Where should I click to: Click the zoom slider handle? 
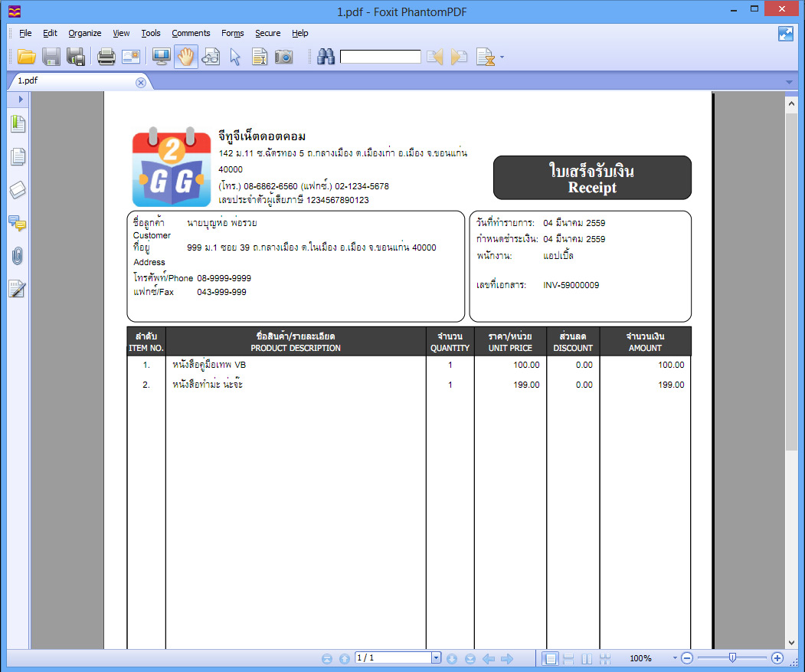tap(732, 657)
